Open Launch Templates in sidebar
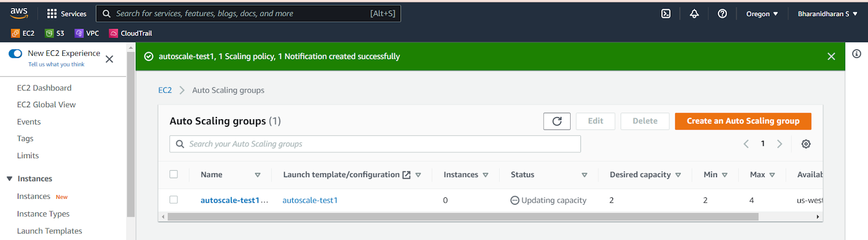Image resolution: width=868 pixels, height=240 pixels. tap(49, 231)
